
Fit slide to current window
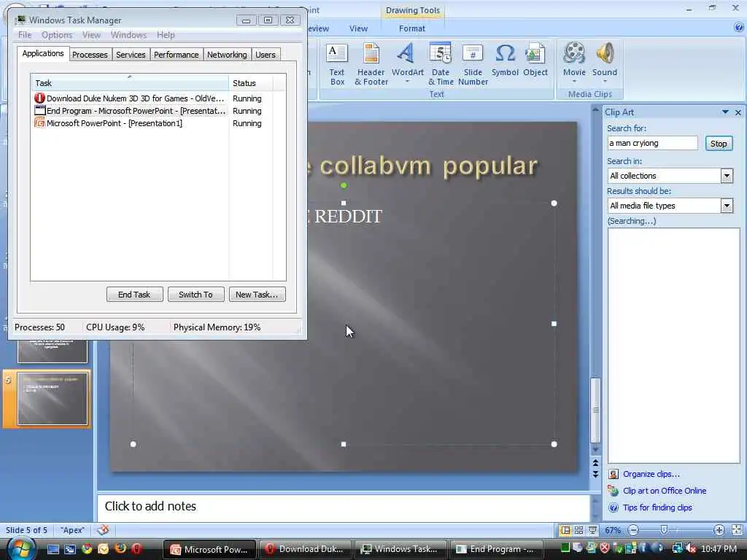(737, 530)
